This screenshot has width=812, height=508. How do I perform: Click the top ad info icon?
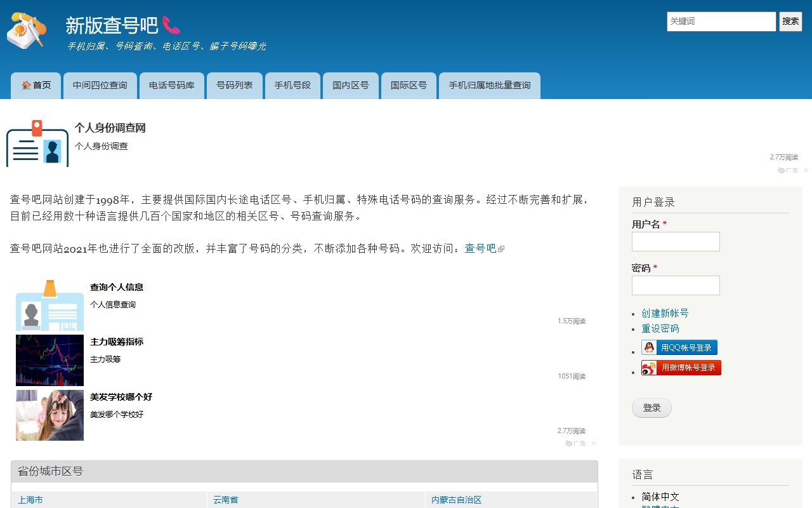point(782,170)
